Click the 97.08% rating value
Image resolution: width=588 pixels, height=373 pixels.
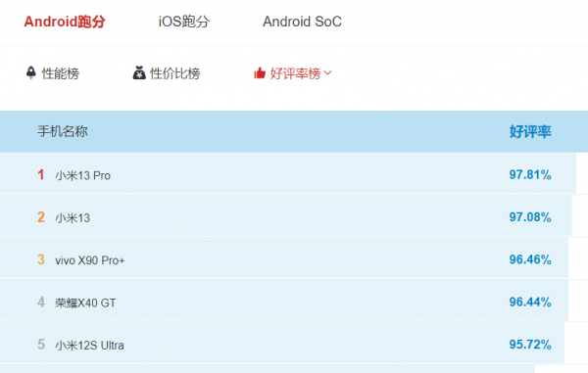click(530, 216)
